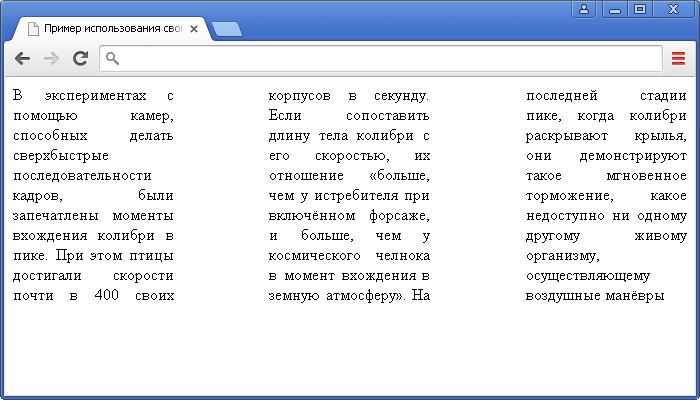Select the "Пример использования" tab

tap(112, 29)
